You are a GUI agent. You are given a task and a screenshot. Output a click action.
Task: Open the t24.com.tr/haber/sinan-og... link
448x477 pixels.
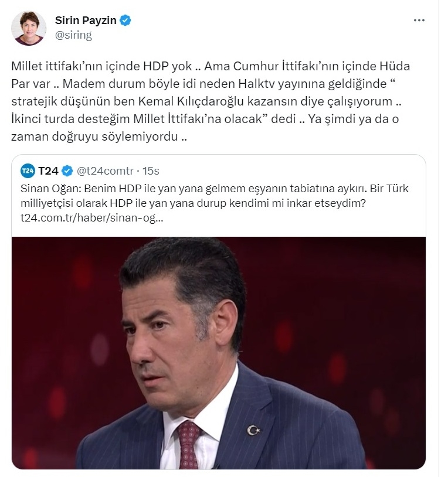pyautogui.click(x=92, y=218)
